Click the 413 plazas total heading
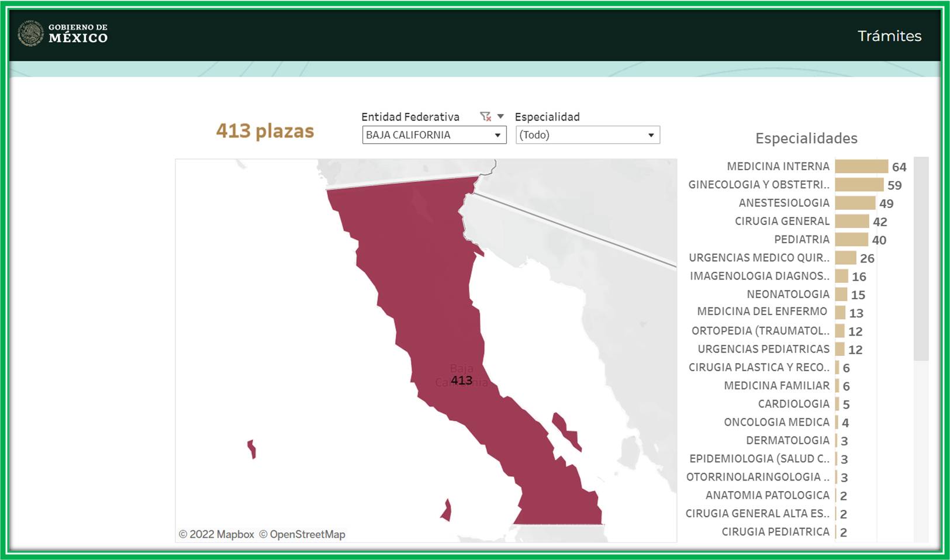 (x=265, y=131)
